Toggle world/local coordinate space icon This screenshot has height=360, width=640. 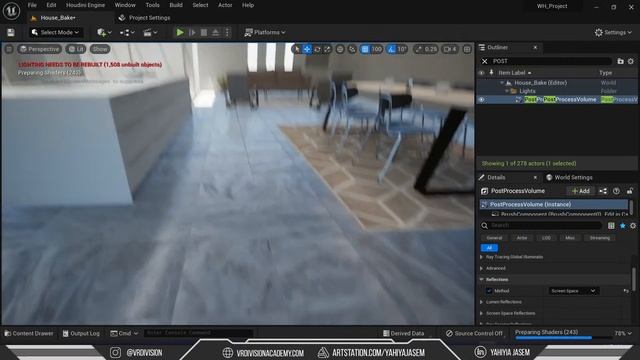[x=340, y=49]
